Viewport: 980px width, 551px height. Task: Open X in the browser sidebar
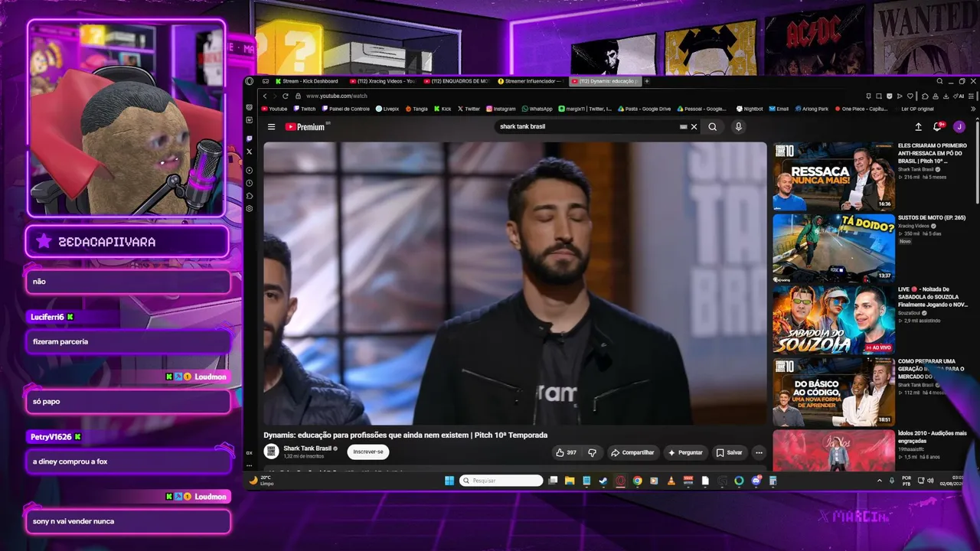[250, 152]
